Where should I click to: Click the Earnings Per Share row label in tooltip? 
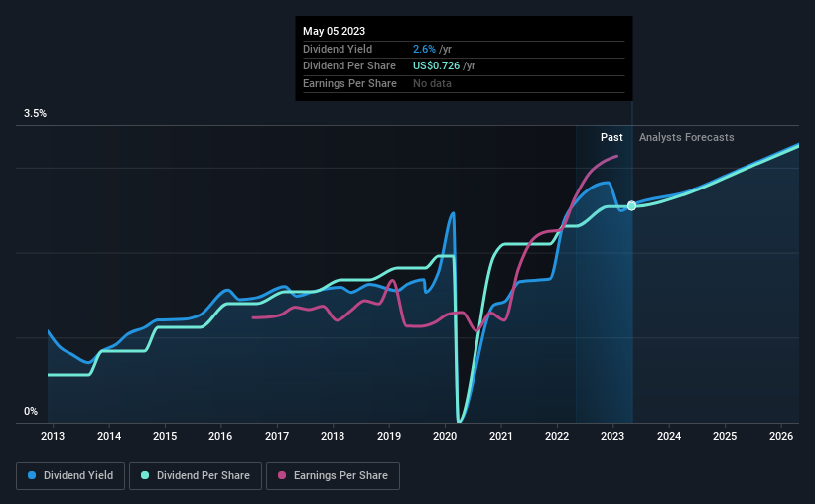tap(349, 83)
